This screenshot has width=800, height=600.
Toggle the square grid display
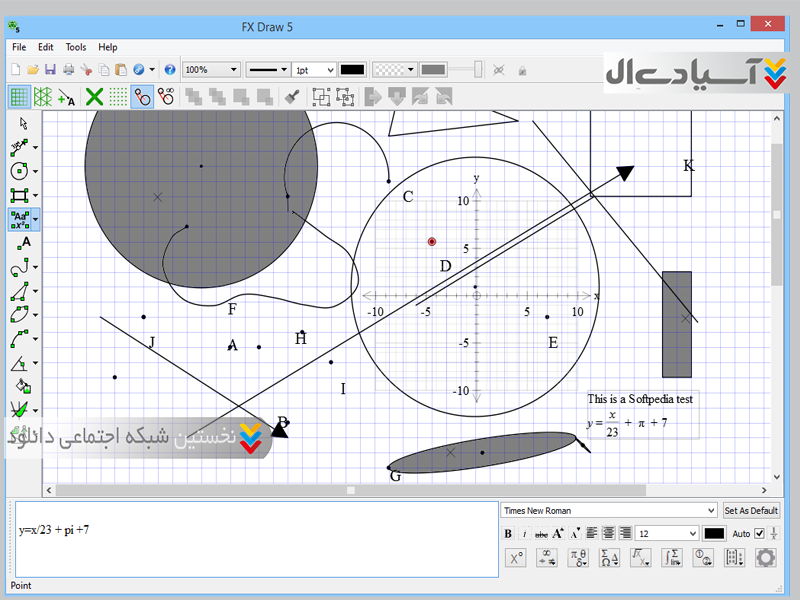click(x=19, y=97)
